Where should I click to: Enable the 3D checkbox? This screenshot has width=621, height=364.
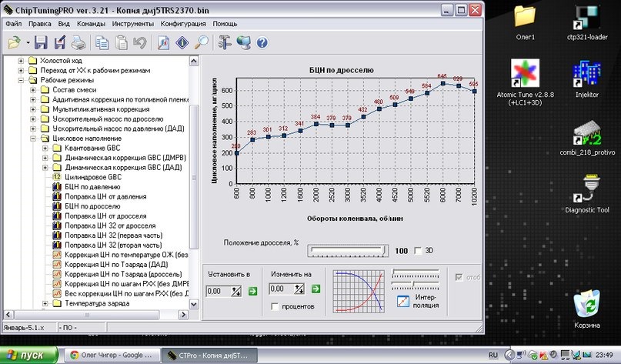(418, 251)
